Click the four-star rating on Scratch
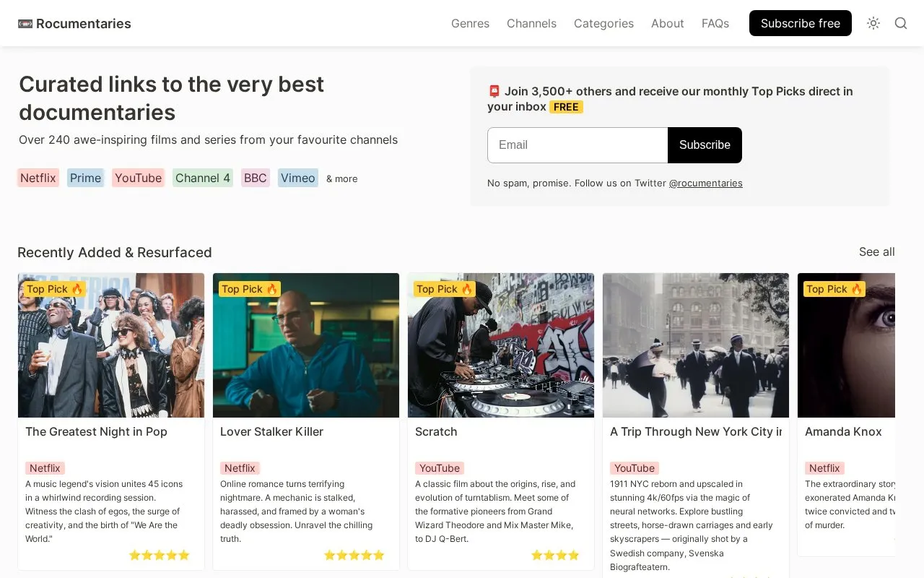The width and height of the screenshot is (924, 578). pos(555,555)
